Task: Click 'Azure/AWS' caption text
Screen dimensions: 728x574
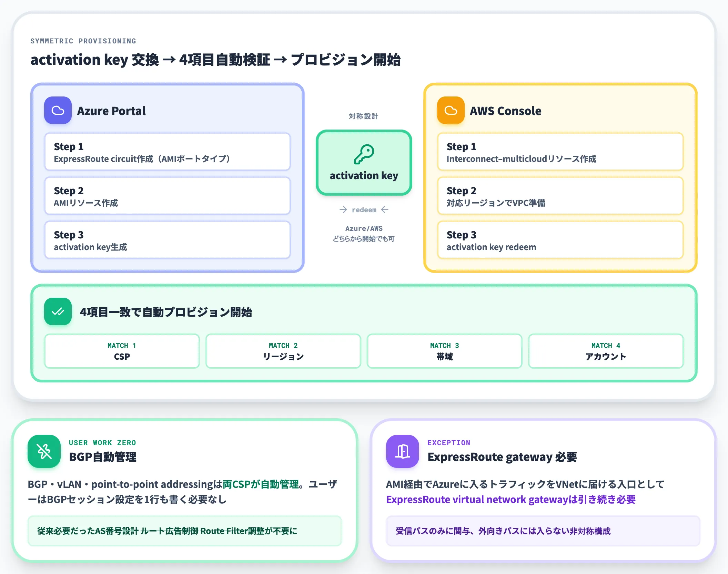Action: coord(364,228)
